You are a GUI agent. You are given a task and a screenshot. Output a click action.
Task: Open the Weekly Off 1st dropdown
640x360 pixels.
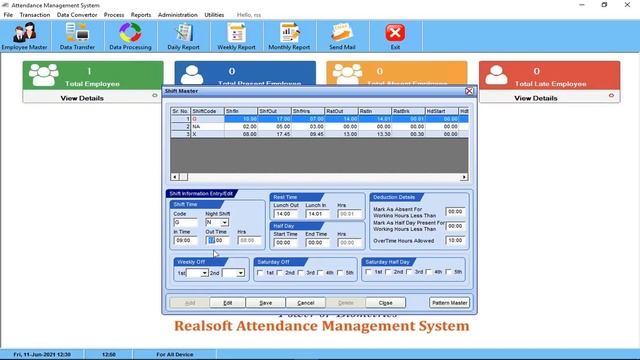[204, 273]
